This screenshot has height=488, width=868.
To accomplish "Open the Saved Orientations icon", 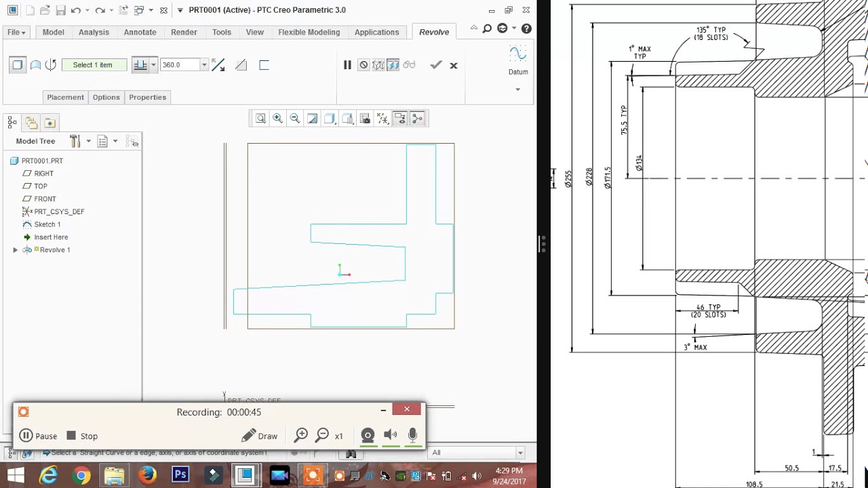I will [347, 119].
